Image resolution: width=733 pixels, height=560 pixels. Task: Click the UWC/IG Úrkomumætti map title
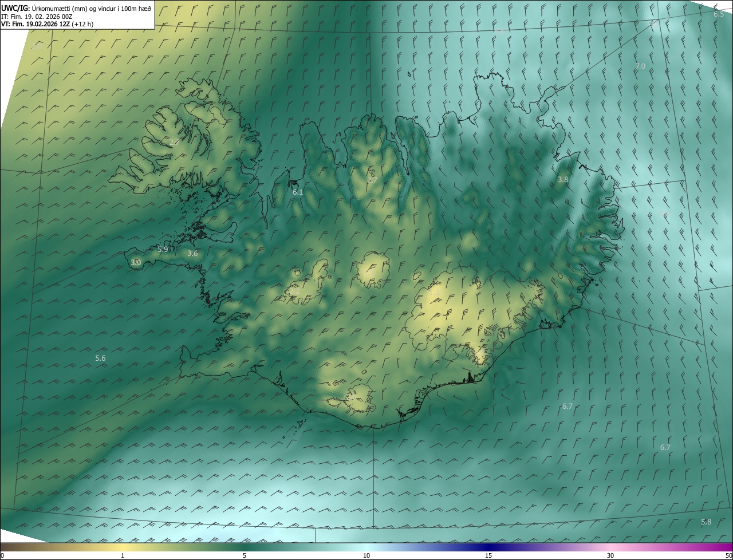click(x=76, y=8)
